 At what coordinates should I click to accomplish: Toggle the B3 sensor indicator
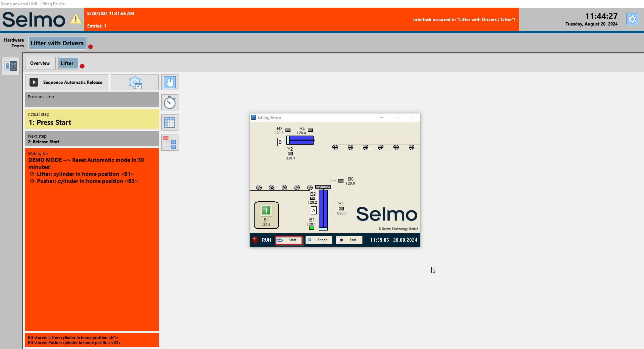tap(288, 130)
